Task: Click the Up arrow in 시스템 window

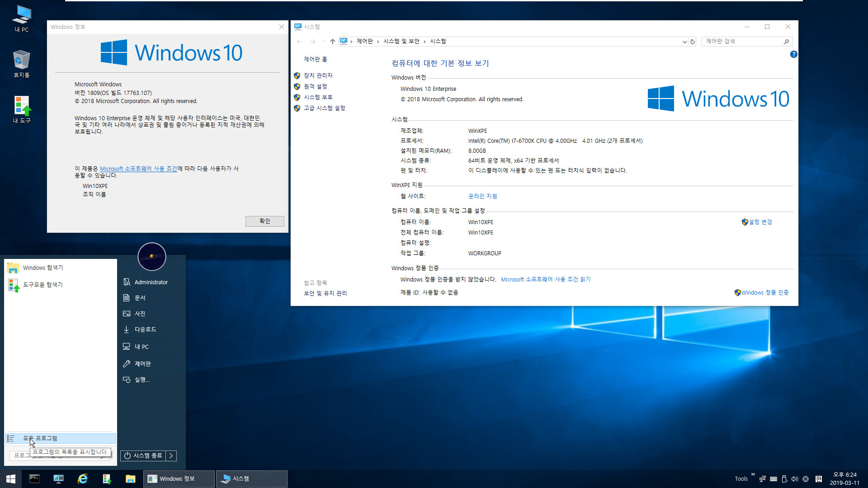Action: pyautogui.click(x=333, y=42)
